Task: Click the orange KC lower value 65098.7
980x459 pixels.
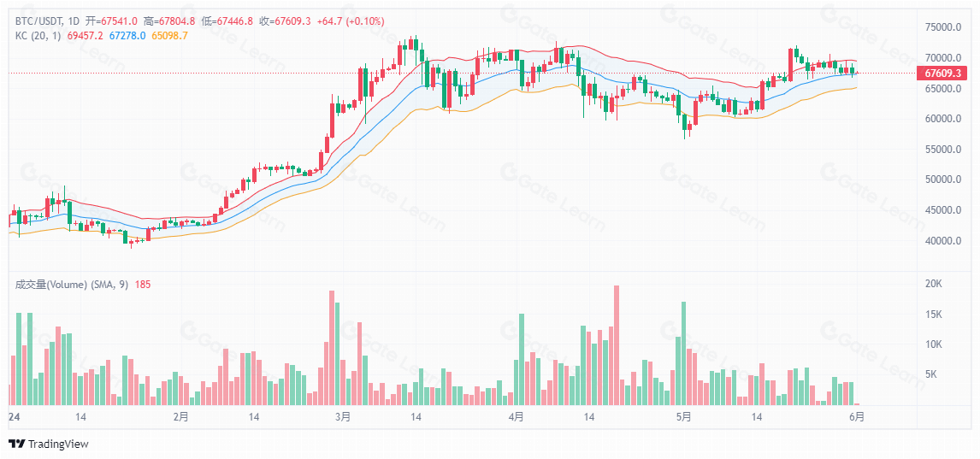Action: coord(168,35)
